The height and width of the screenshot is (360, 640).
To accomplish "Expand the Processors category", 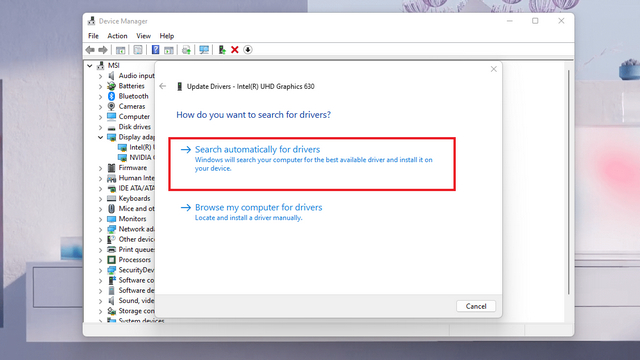I will click(x=100, y=260).
